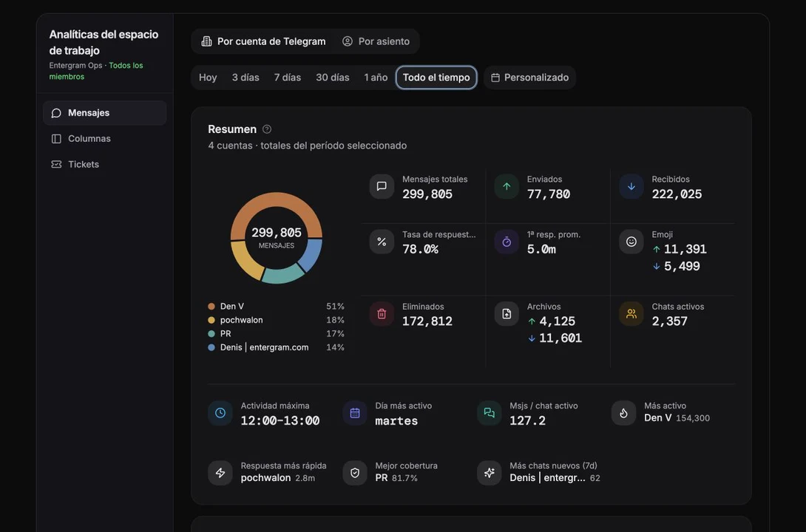Switch to Por asiento tab
Screen dimensions: 806x532
376,41
